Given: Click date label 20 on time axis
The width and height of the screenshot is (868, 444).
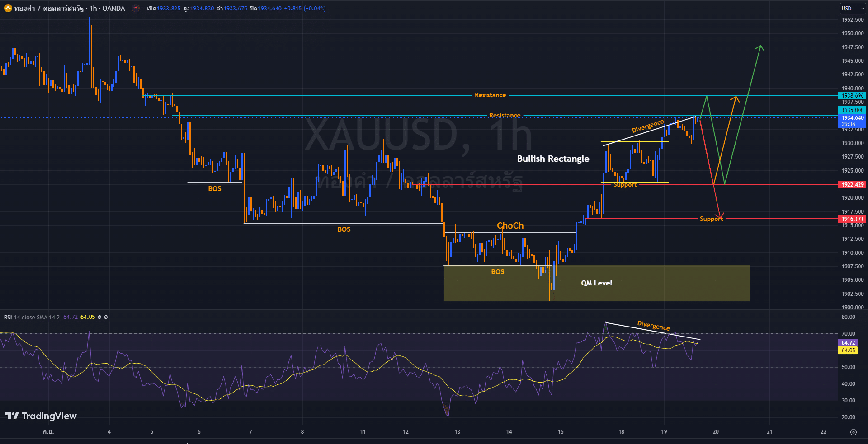Looking at the screenshot, I should click(x=716, y=432).
